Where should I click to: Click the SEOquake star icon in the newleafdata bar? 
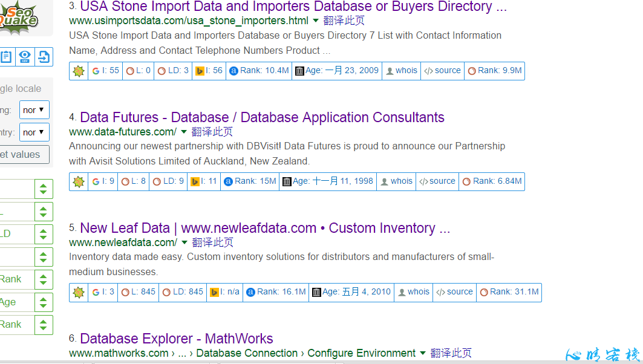tap(79, 292)
